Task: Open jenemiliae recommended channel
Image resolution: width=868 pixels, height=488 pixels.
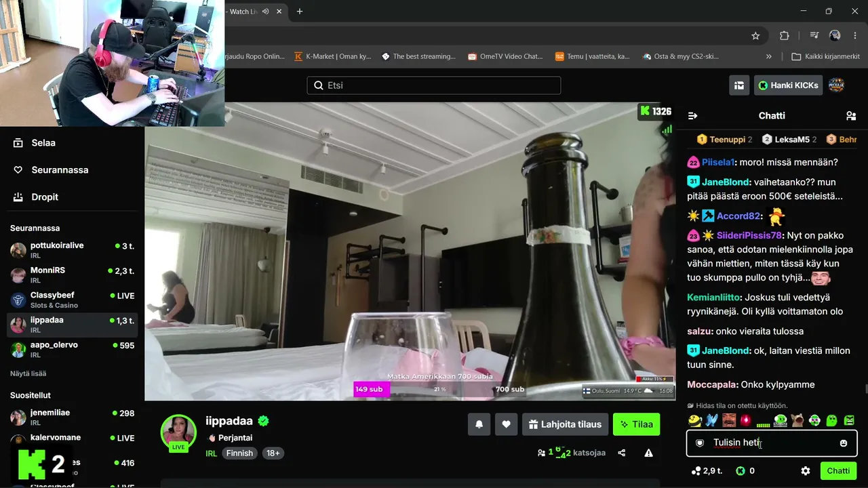Action: [72, 418]
